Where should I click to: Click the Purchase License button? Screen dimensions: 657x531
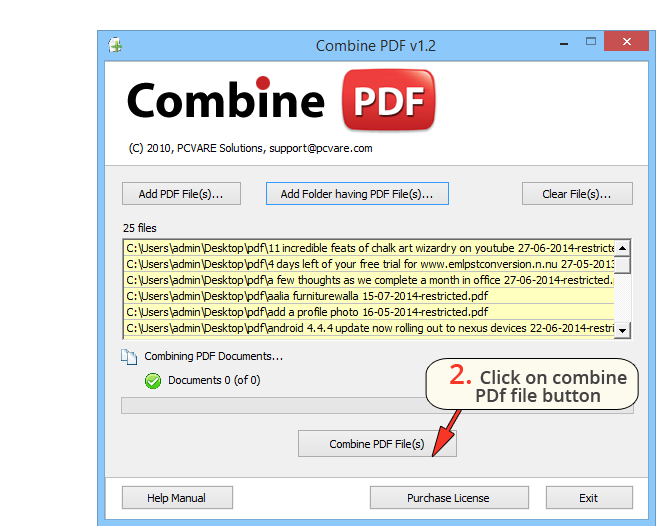[x=449, y=497]
